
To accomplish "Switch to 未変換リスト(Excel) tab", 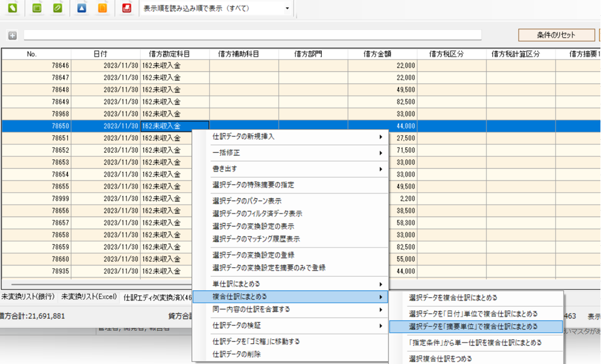I will click(89, 297).
